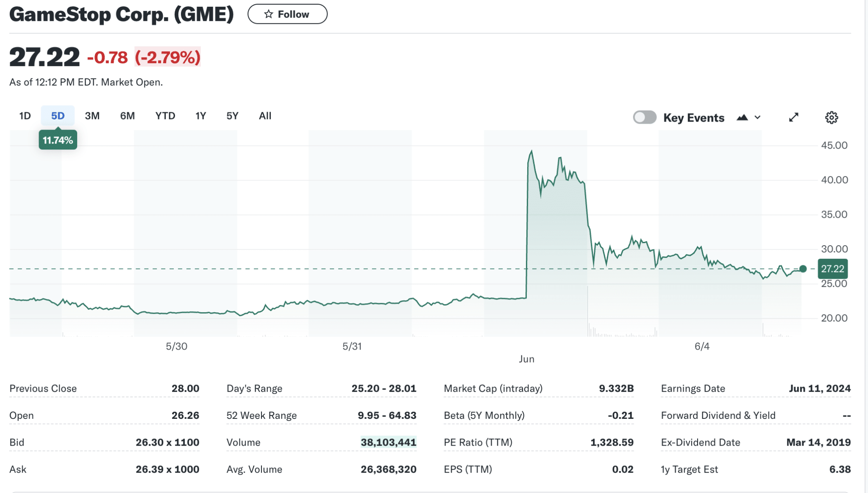868x493 pixels.
Task: Click the red -2.79% percentage change
Action: [x=168, y=57]
